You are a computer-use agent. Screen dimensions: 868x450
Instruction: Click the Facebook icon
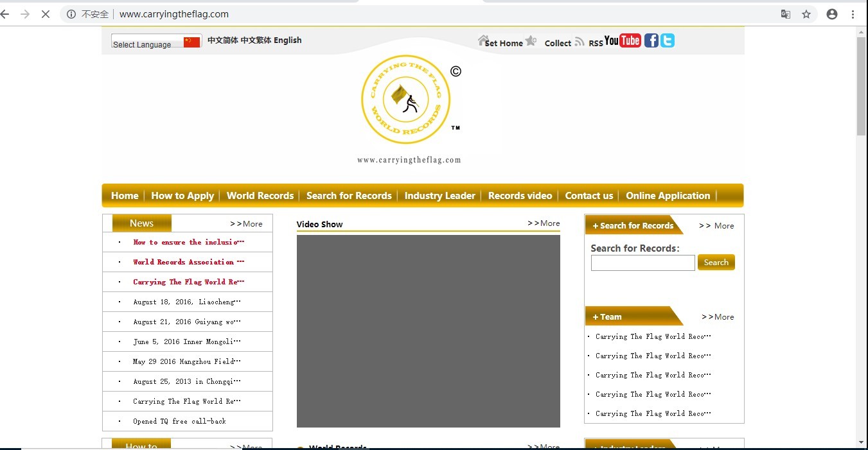coord(651,41)
